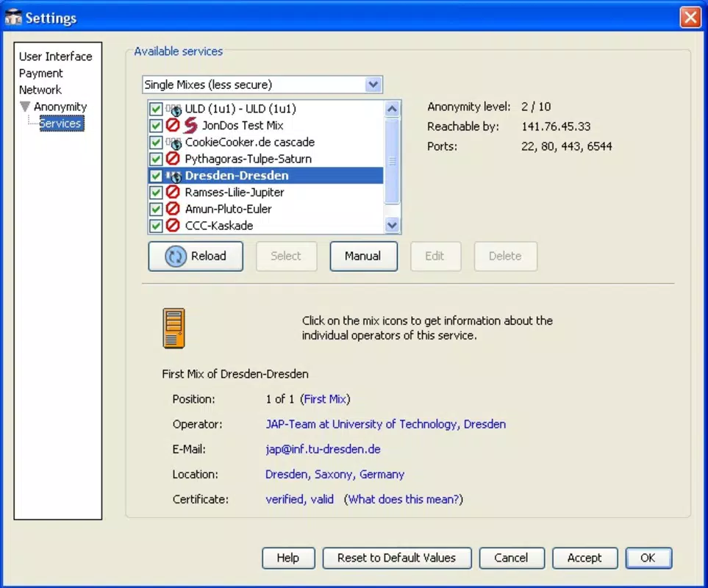Click the service list scroll down arrow

392,224
